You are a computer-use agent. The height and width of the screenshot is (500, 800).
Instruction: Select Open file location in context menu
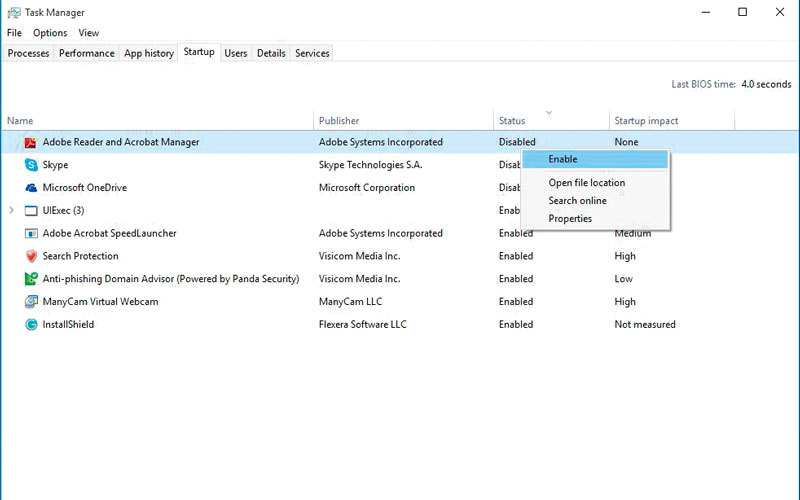click(x=586, y=183)
